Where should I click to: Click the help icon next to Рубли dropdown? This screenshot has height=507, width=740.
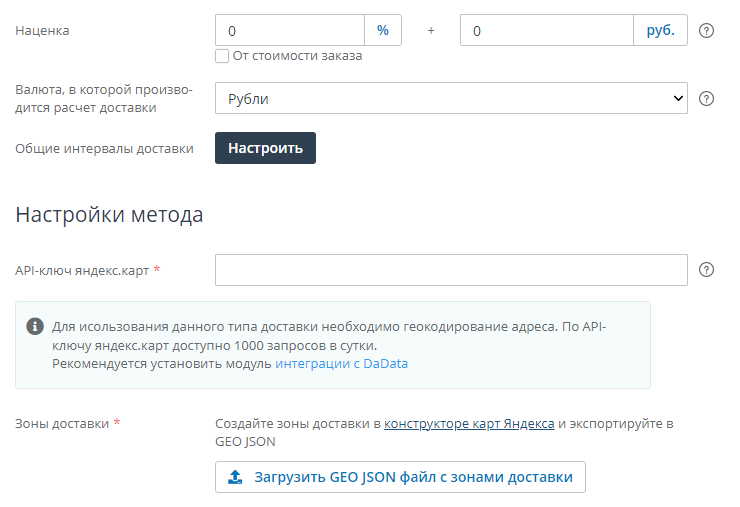(x=706, y=98)
